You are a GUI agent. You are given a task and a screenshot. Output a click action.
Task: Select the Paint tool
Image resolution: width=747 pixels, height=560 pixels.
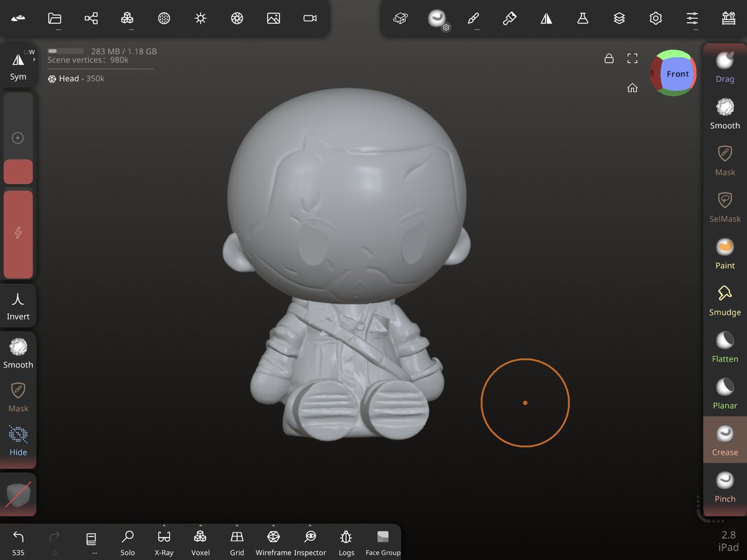725,253
